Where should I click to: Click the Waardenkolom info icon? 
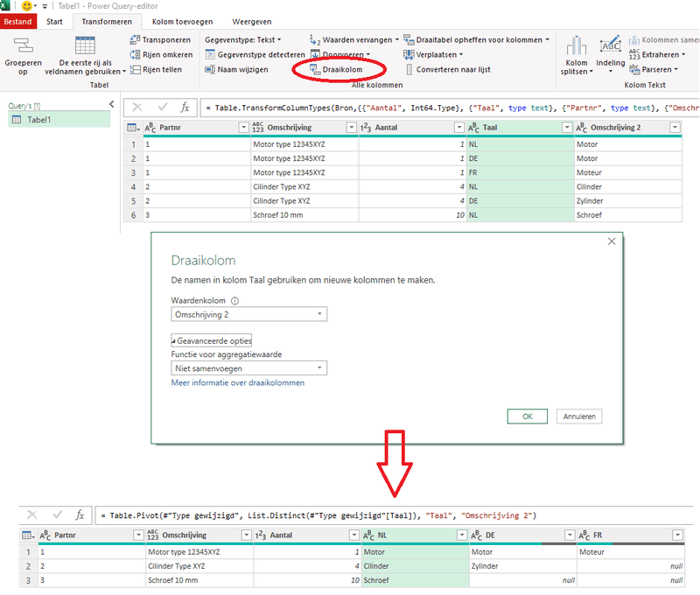pos(234,300)
